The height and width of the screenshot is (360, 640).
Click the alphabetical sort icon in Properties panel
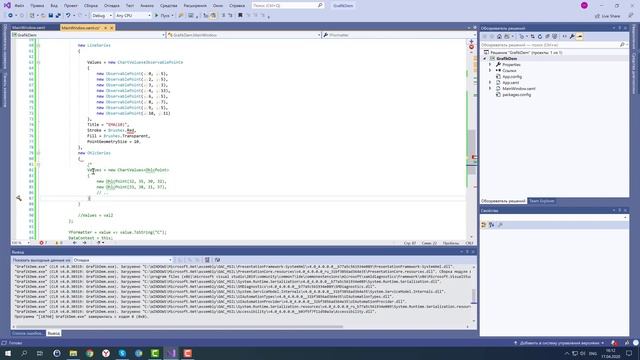tap(491, 225)
